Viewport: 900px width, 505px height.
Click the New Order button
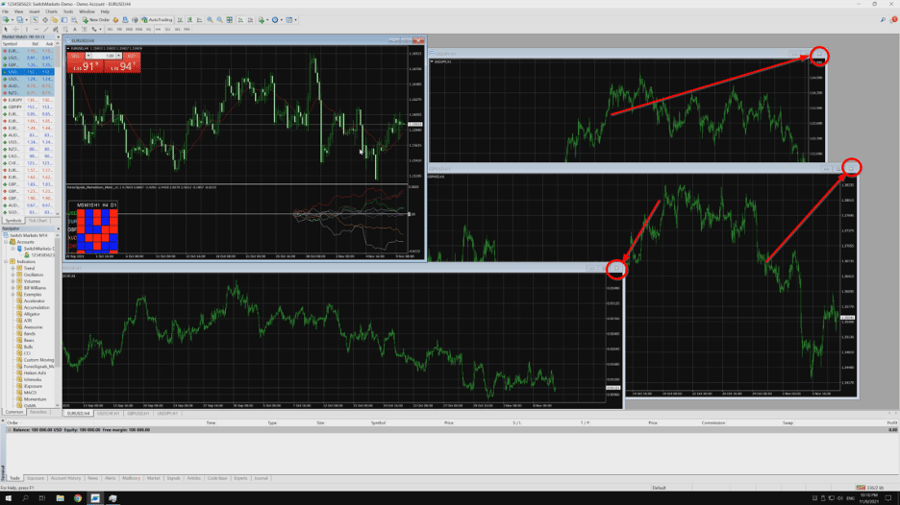pos(96,20)
